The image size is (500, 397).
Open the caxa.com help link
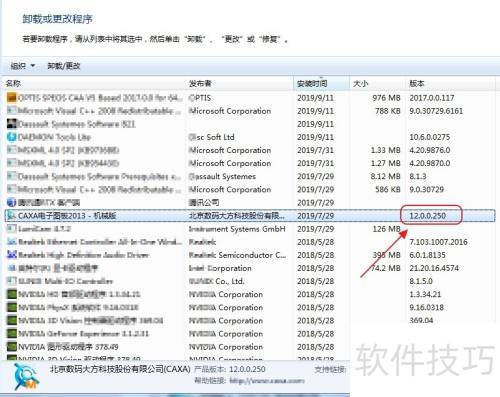[x=267, y=380]
